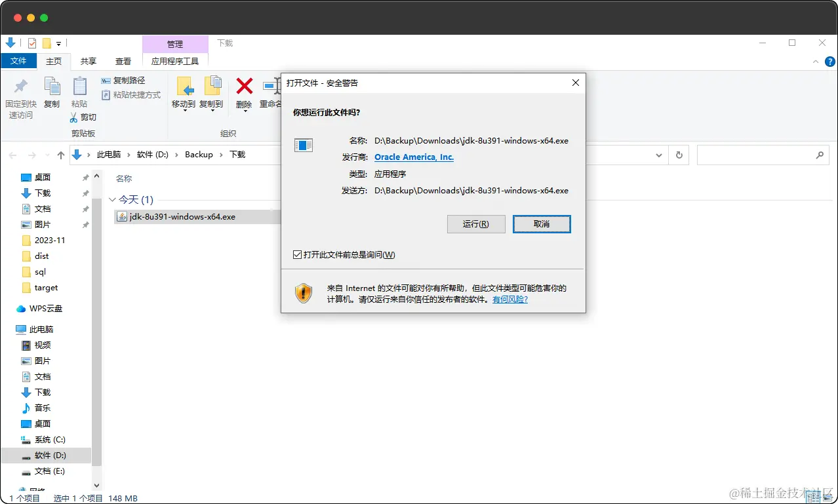Click the Copy to (复制到) icon
The image size is (838, 504).
coord(212,86)
